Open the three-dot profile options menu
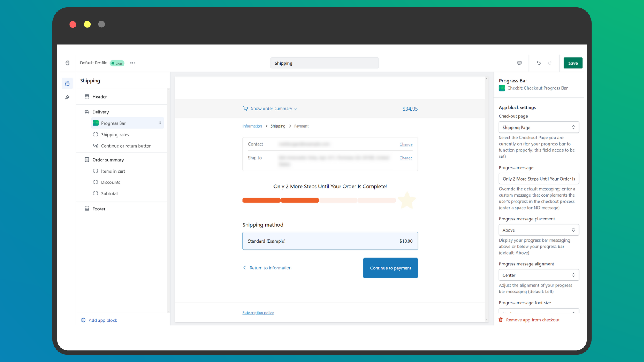 coord(132,63)
